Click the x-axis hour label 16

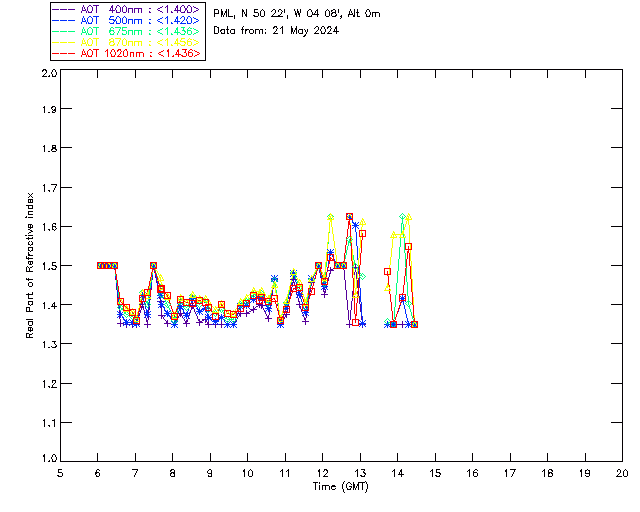pyautogui.click(x=473, y=474)
